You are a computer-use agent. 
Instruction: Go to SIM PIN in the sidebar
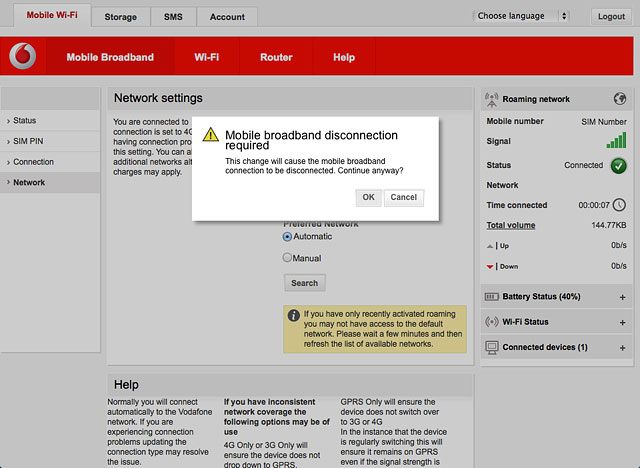50,141
